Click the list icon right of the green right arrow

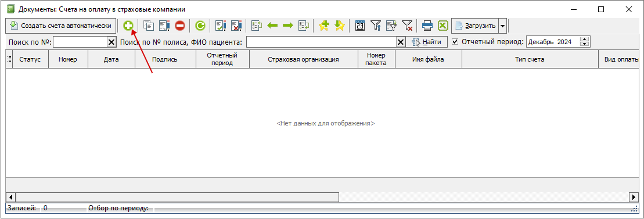(304, 26)
